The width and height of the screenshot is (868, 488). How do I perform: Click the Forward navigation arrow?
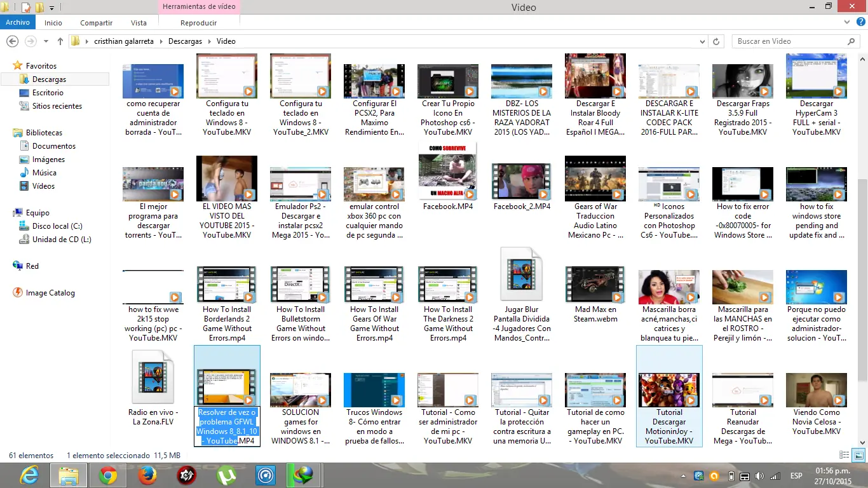pyautogui.click(x=30, y=41)
